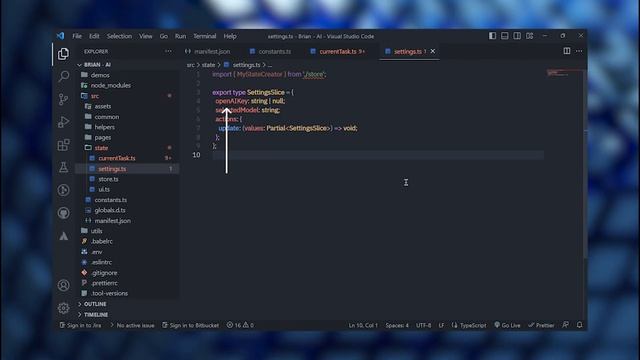Toggle secondary side bar layout icon

coord(517,36)
